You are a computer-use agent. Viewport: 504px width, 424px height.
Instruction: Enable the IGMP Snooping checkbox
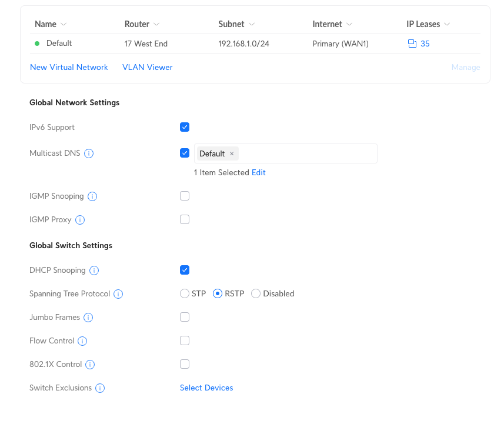pyautogui.click(x=185, y=196)
